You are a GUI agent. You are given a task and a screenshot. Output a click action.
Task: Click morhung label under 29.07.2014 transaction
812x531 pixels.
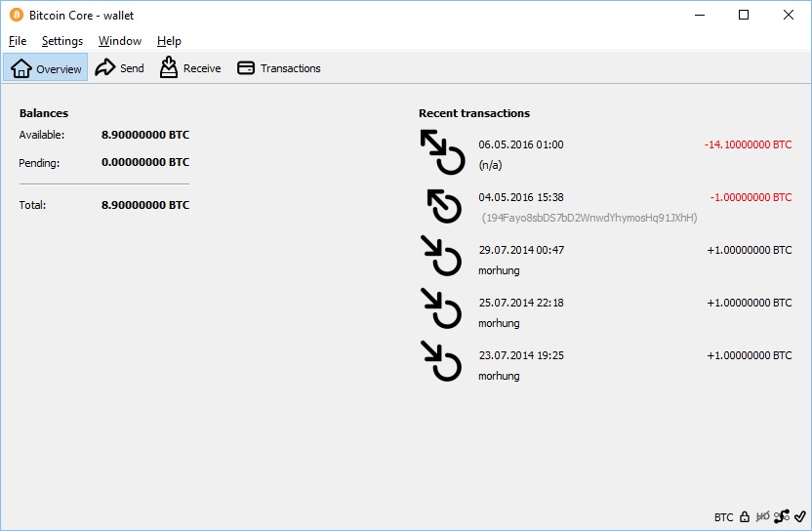click(499, 270)
